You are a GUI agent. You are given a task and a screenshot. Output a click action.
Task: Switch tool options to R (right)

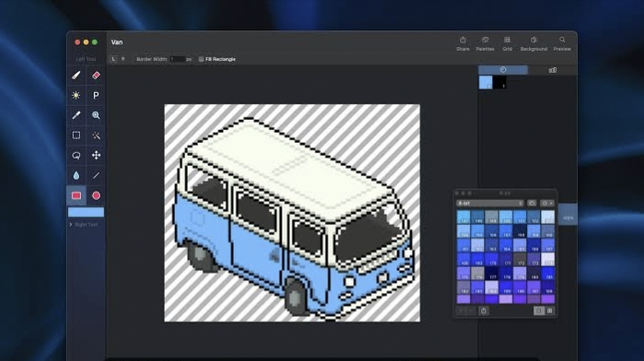pyautogui.click(x=122, y=59)
